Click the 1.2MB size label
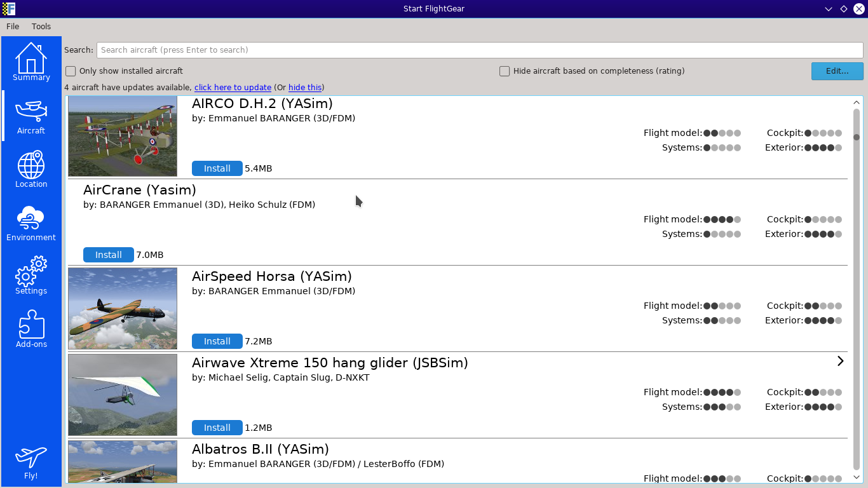Viewport: 868px width, 488px height. tap(259, 428)
